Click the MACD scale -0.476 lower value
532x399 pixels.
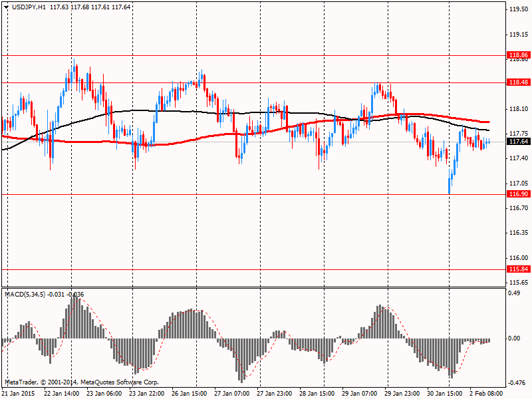click(517, 382)
